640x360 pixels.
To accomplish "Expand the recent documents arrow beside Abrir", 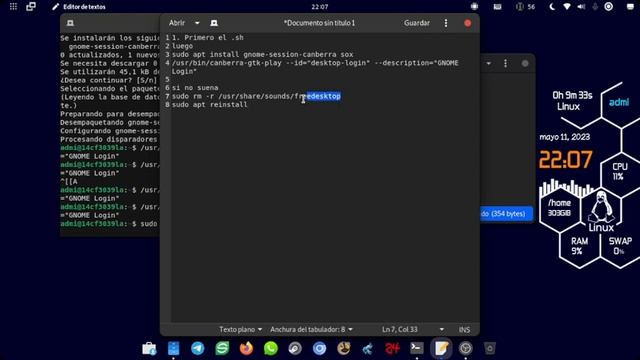I will (x=197, y=23).
